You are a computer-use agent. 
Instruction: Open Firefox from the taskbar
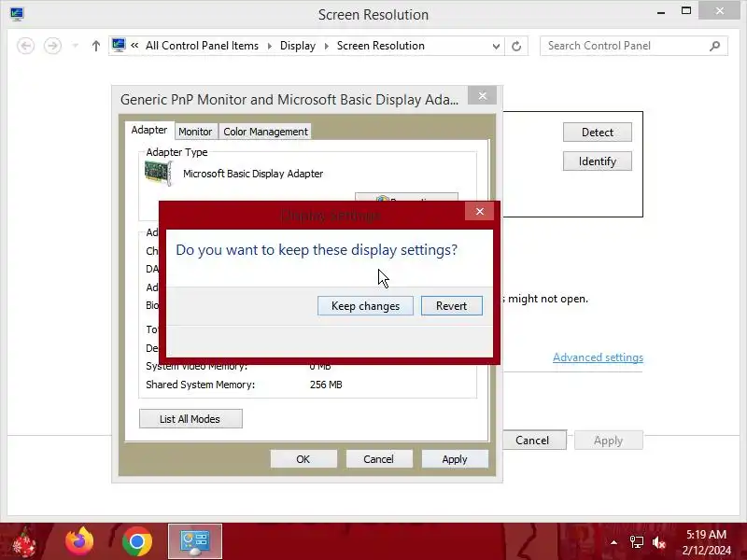pyautogui.click(x=79, y=541)
